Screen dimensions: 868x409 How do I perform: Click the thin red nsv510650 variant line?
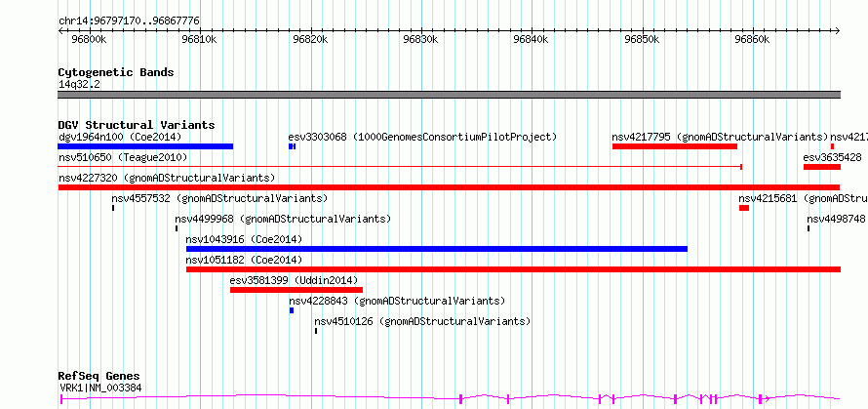pyautogui.click(x=400, y=167)
